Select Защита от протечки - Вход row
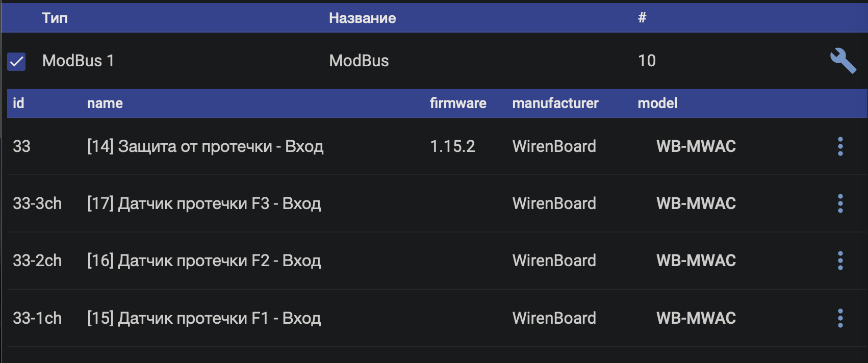The height and width of the screenshot is (363, 868). coord(437,146)
